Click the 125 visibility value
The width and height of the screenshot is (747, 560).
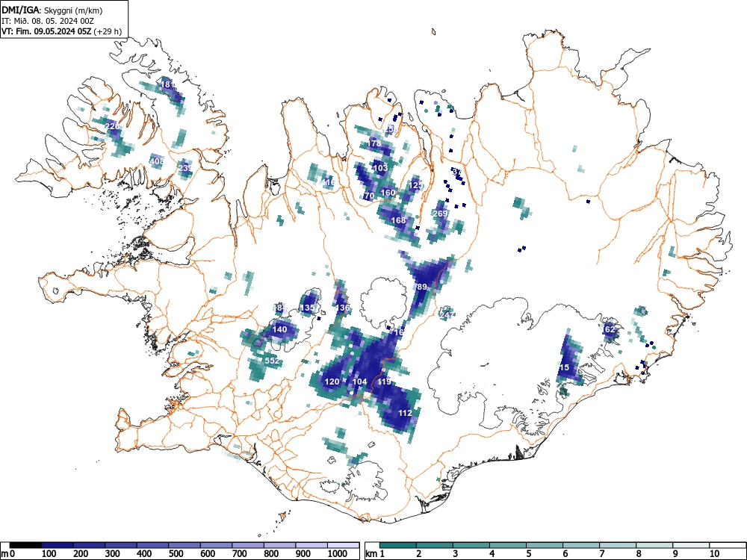416,185
